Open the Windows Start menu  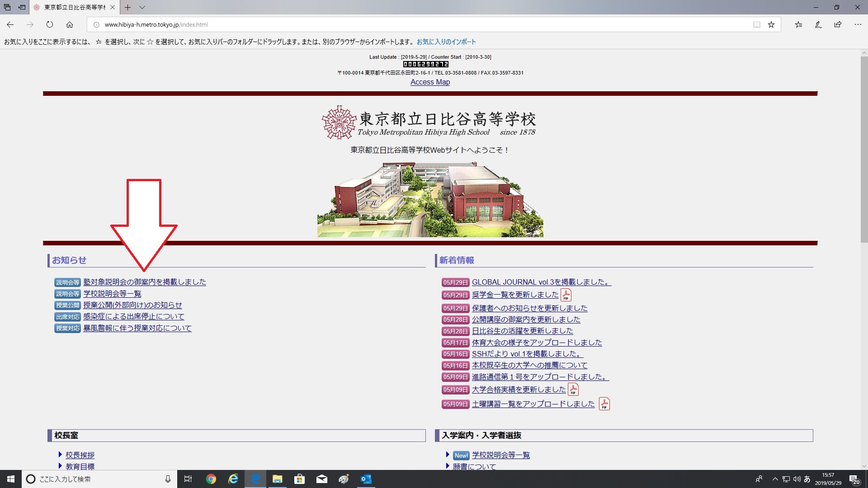[11, 479]
